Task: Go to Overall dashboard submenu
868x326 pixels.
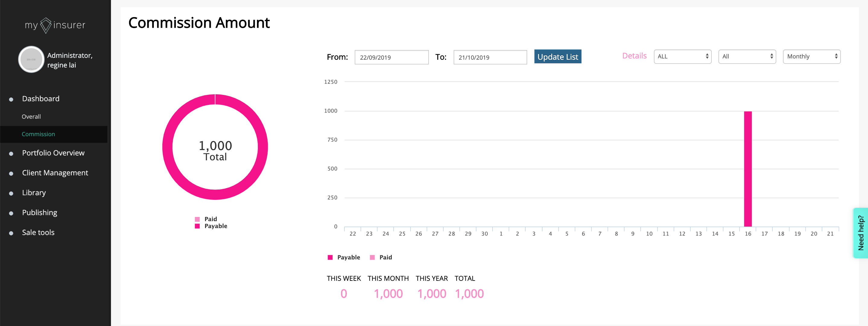Action: (x=31, y=117)
